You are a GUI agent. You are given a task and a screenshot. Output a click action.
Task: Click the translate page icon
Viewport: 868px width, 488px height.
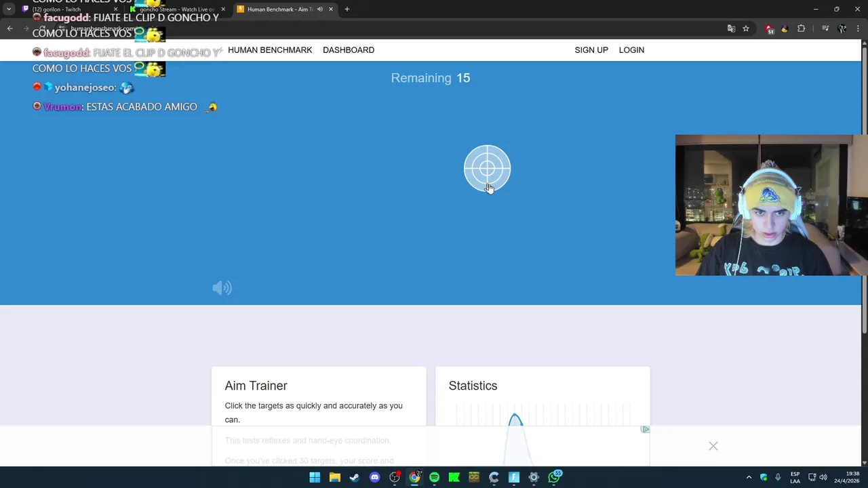[x=731, y=28]
